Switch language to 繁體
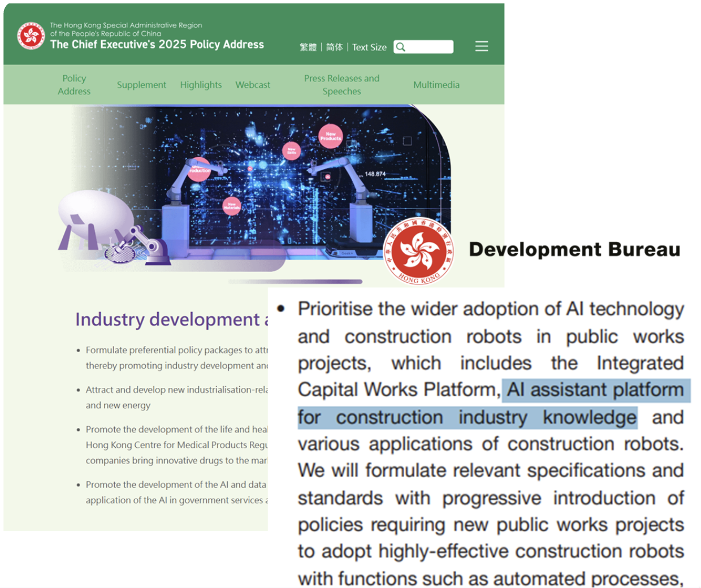The width and height of the screenshot is (701, 588). tap(308, 47)
